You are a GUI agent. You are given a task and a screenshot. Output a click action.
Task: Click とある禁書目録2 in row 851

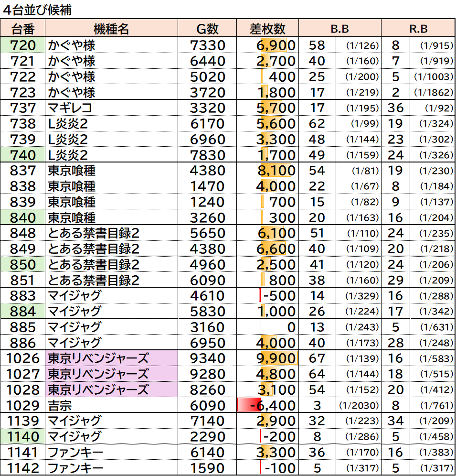click(x=94, y=280)
